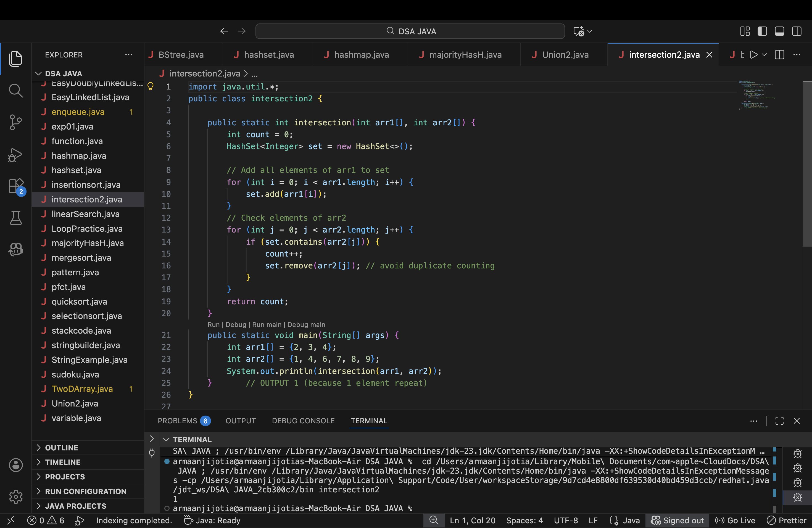Toggle the secondary side bar

click(797, 31)
